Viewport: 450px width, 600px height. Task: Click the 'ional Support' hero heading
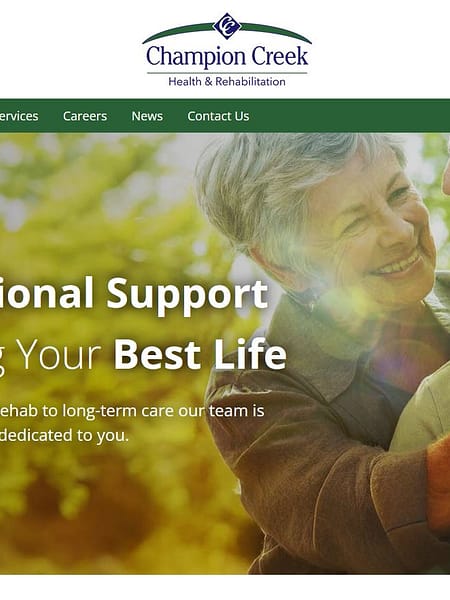133,294
